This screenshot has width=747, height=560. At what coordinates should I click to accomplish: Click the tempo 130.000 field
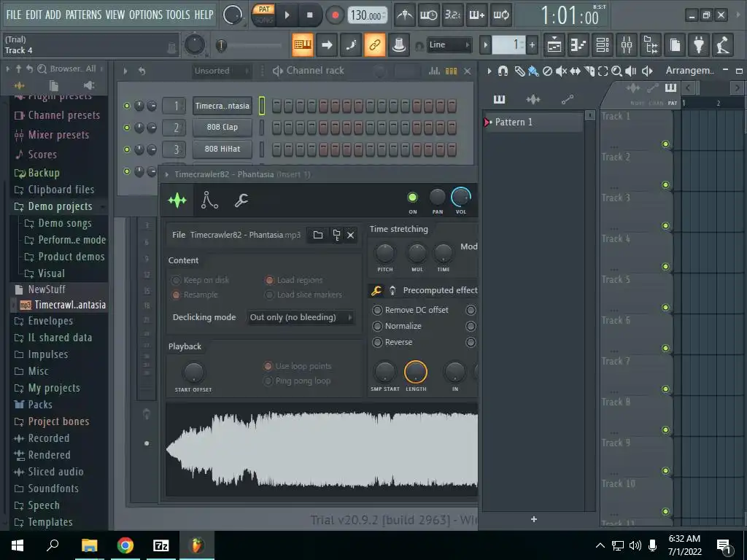tap(368, 15)
